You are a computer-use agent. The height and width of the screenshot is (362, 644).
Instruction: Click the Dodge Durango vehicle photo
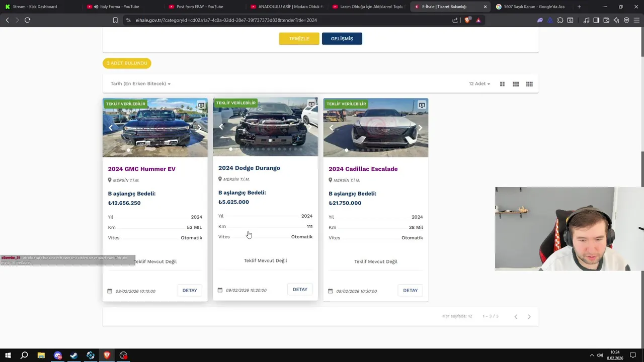[265, 127]
